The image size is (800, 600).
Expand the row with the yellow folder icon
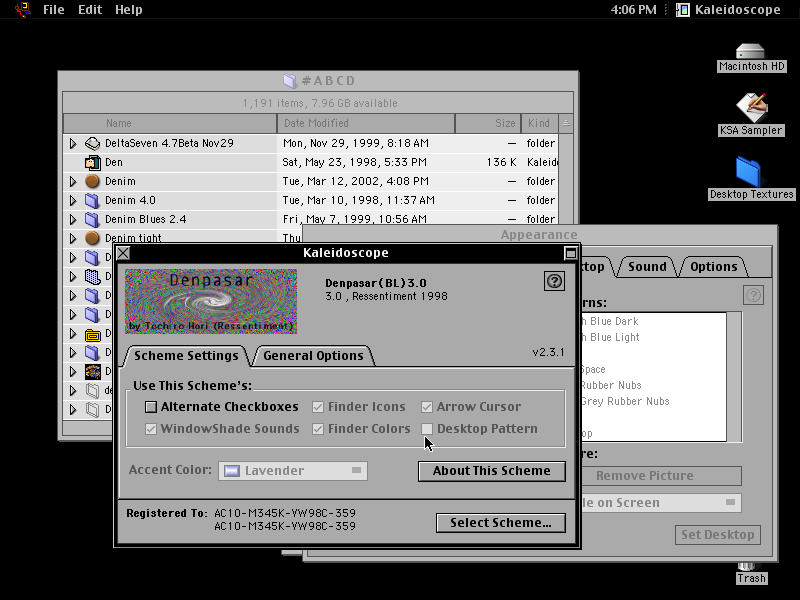pos(73,334)
